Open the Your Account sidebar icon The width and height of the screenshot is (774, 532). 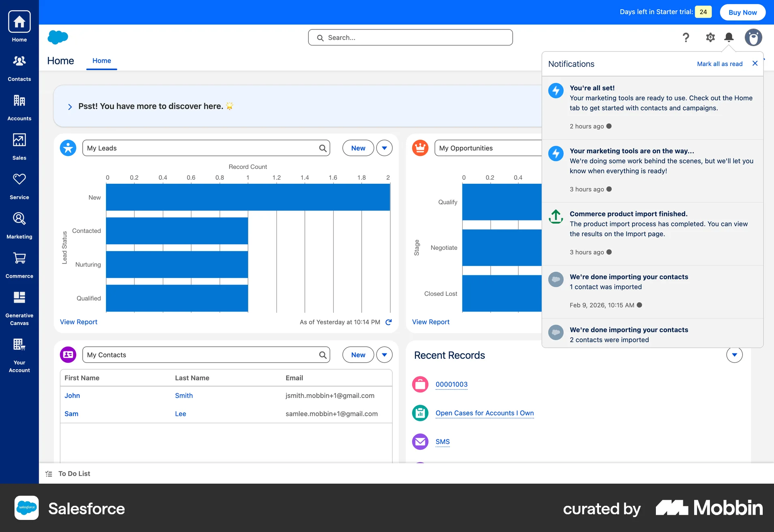(19, 345)
